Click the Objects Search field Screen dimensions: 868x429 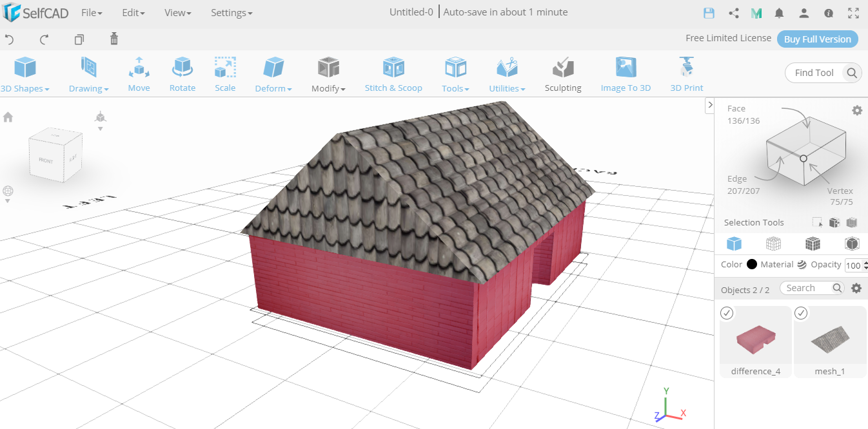pyautogui.click(x=812, y=288)
